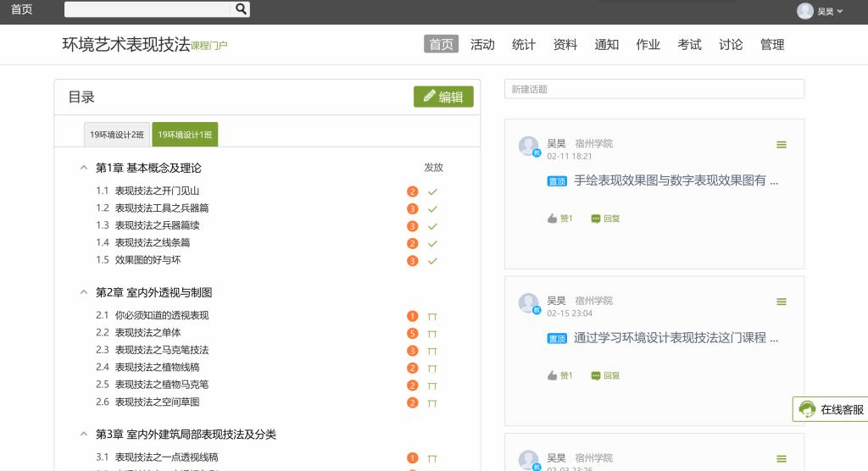Open section 2.3 表现技法之马克笔技法
The width and height of the screenshot is (868, 471).
pos(161,350)
